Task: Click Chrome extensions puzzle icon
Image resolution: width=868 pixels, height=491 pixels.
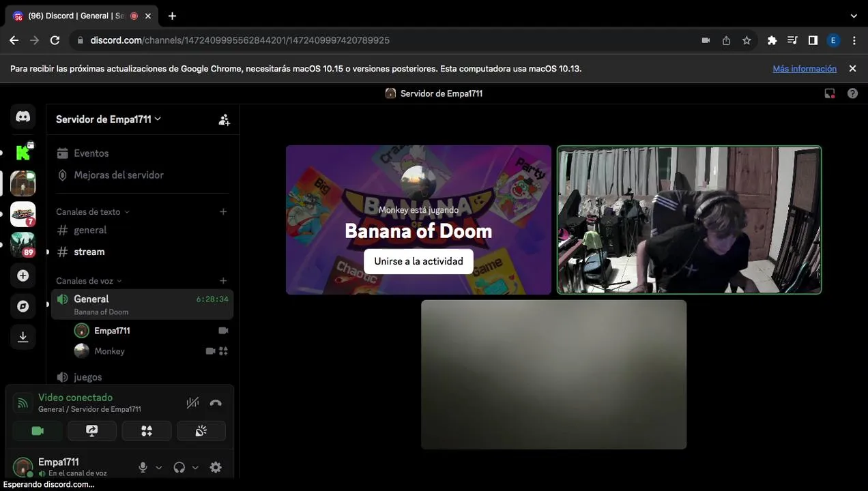Action: (772, 40)
